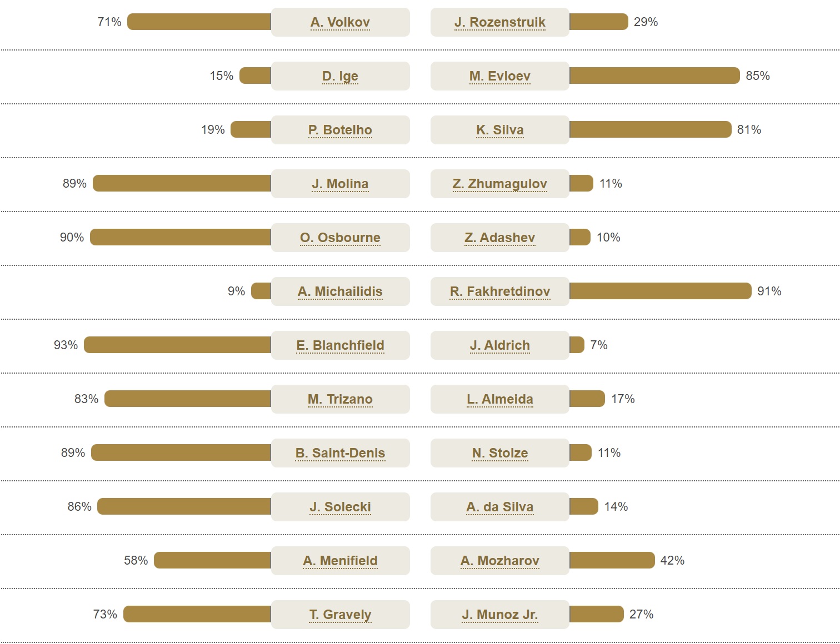Select the E. Blanchfield name link
The width and height of the screenshot is (840, 644).
(340, 345)
